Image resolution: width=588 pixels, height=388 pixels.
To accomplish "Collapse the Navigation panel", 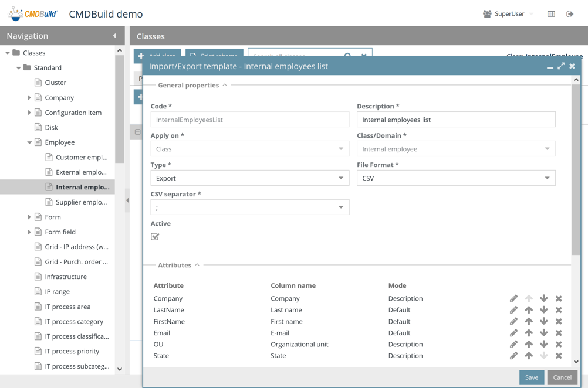I will point(114,36).
